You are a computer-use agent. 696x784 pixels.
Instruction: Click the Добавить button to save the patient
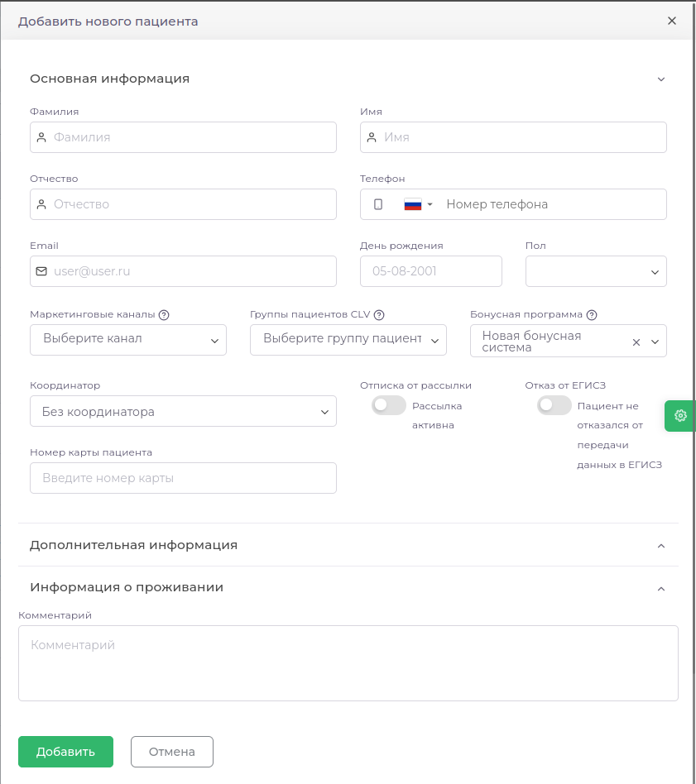65,752
